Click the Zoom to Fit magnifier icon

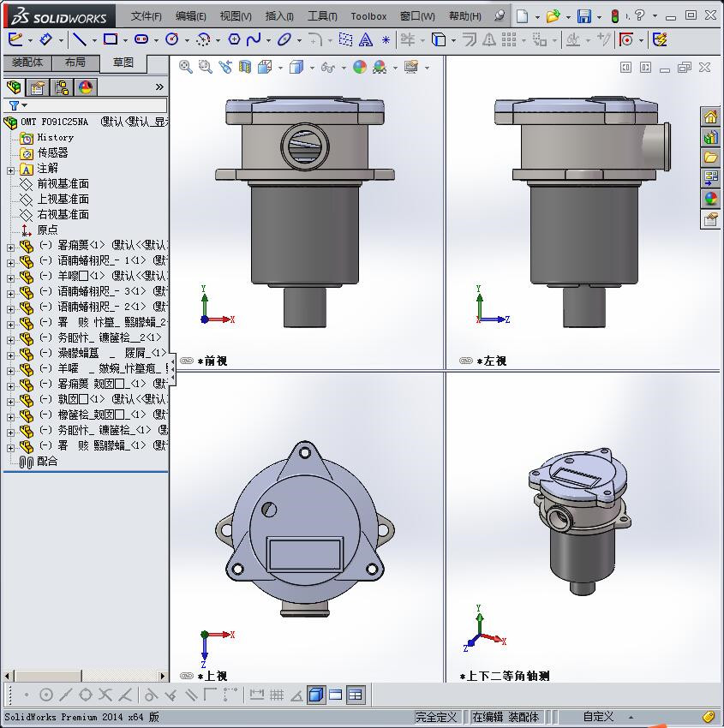(x=186, y=67)
